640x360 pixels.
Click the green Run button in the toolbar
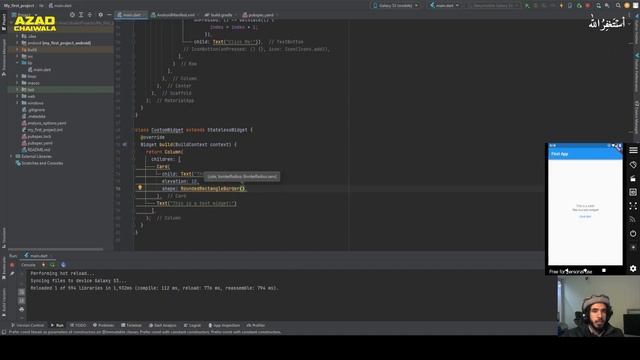click(527, 5)
